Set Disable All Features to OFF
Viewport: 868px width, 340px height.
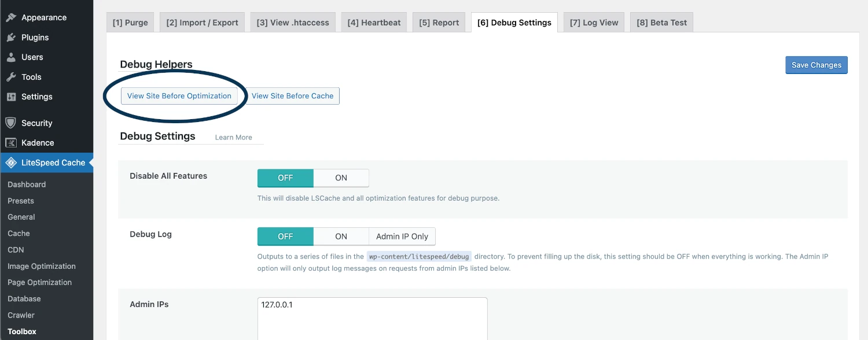click(285, 178)
